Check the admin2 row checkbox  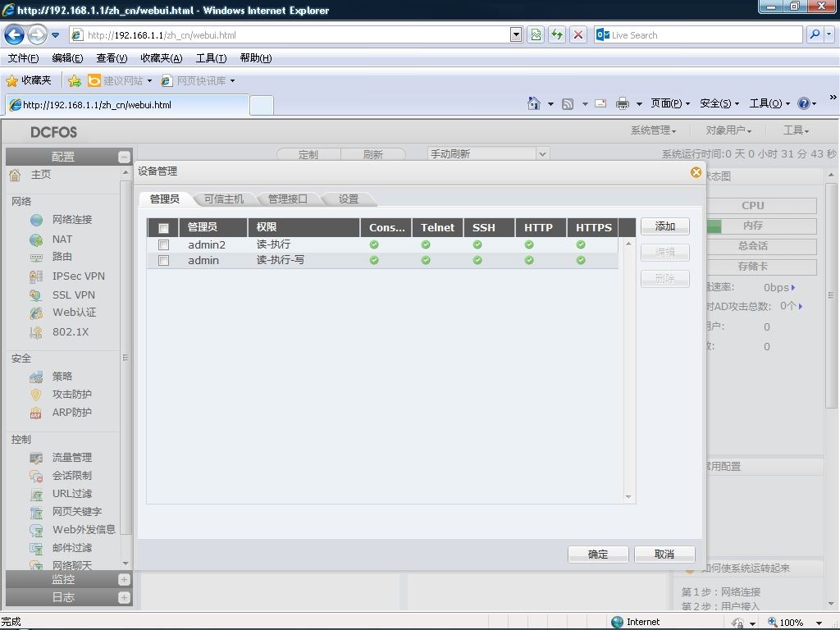tap(163, 244)
